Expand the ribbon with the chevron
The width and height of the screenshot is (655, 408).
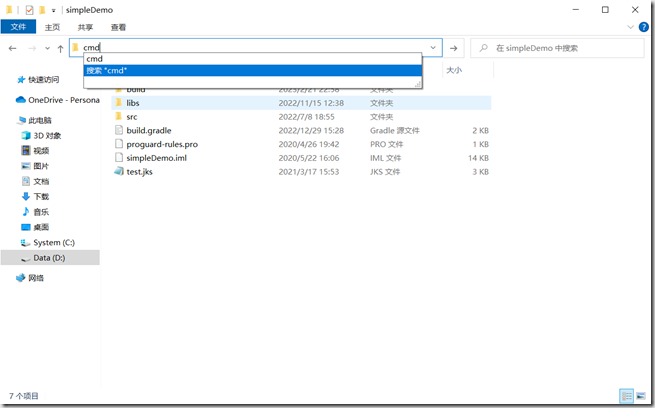630,28
